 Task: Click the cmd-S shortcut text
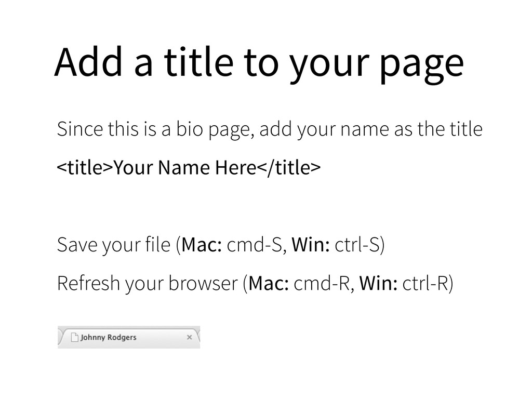[x=254, y=245]
